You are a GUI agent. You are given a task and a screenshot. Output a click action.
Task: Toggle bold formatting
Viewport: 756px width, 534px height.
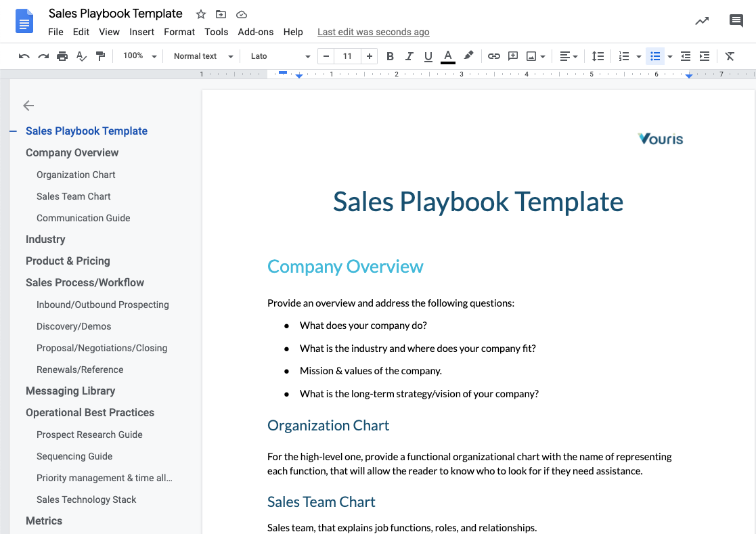pyautogui.click(x=390, y=56)
